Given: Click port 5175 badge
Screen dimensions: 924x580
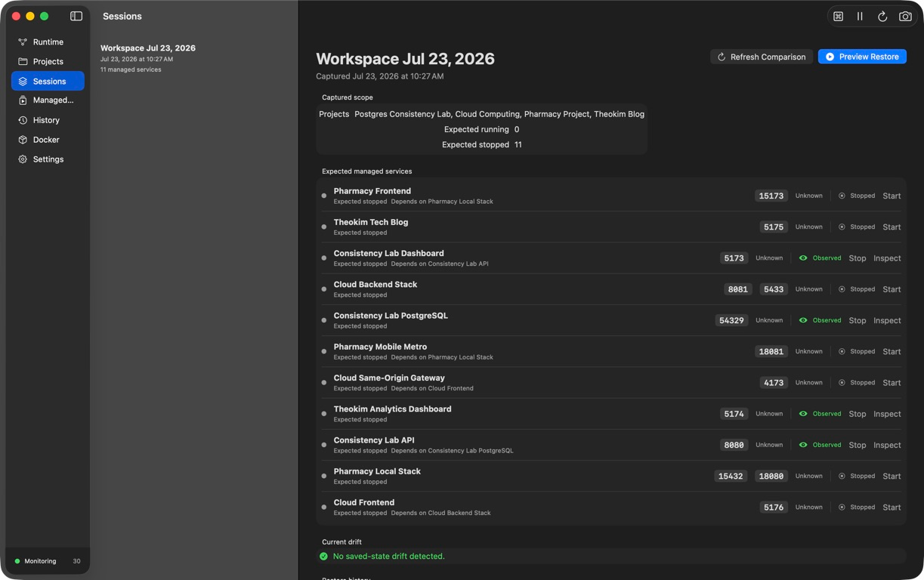Looking at the screenshot, I should pyautogui.click(x=774, y=227).
